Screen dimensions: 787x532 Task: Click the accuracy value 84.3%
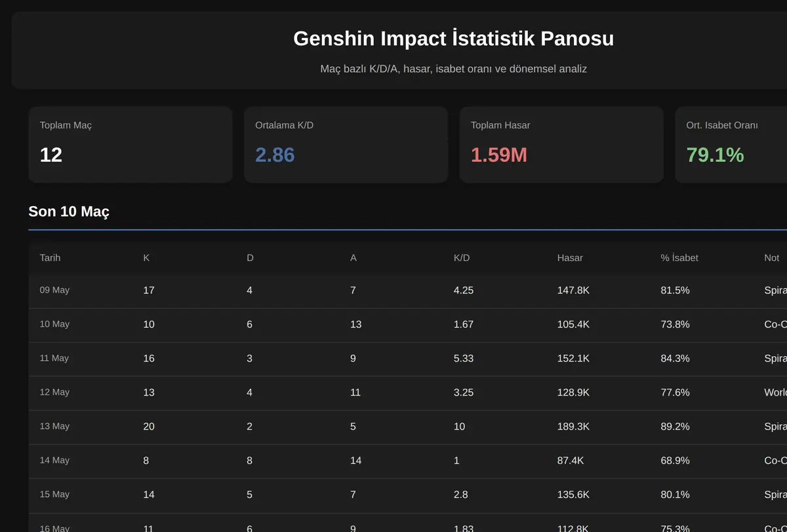pos(676,358)
